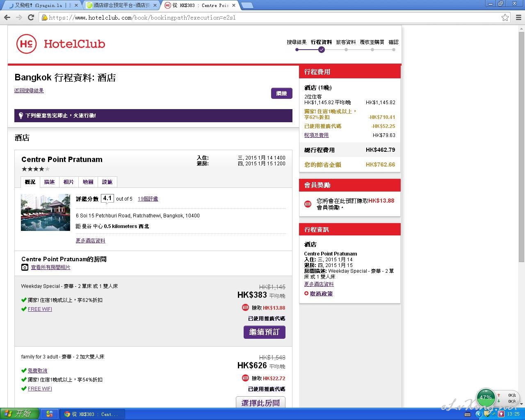The image size is (525, 420).
Task: Click 選擇此房間 for family room
Action: tap(260, 403)
